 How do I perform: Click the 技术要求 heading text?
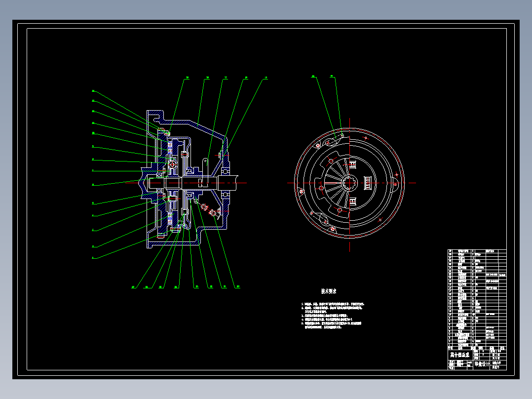tap(329, 291)
